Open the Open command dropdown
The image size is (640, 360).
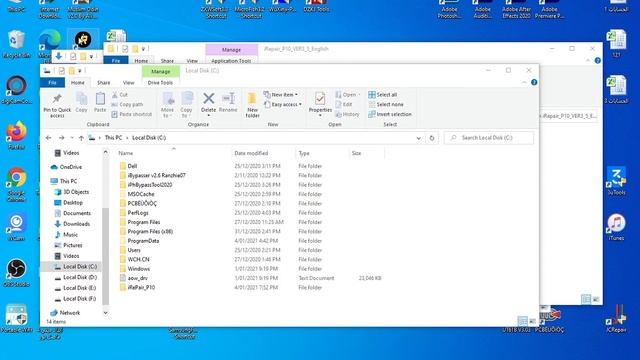pyautogui.click(x=348, y=95)
